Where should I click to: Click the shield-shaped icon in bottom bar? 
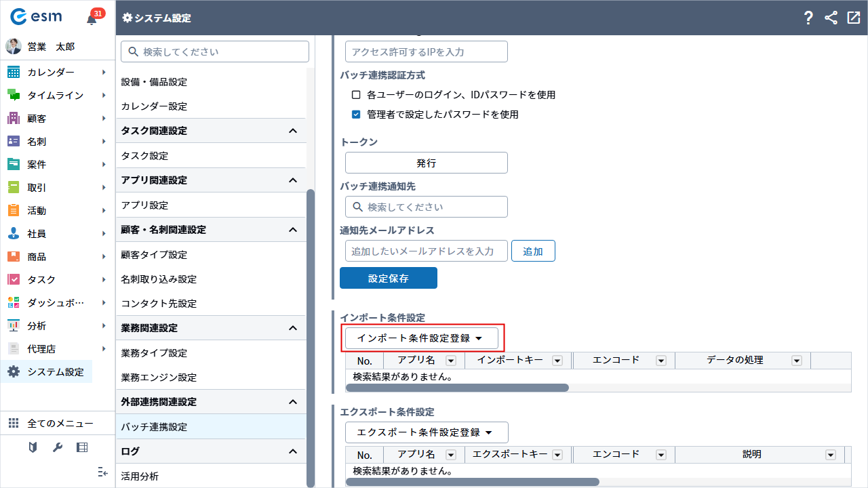coord(33,447)
